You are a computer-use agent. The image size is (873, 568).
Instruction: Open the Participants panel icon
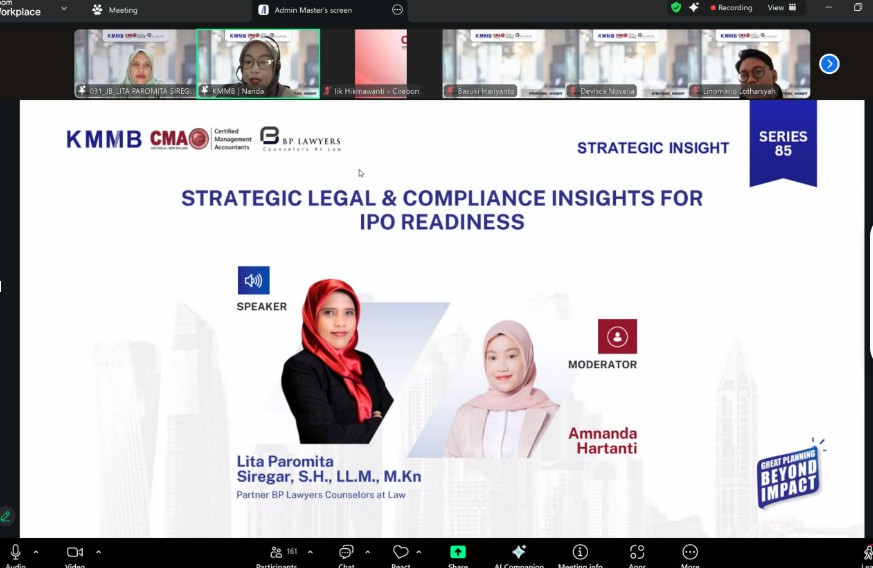click(x=276, y=552)
